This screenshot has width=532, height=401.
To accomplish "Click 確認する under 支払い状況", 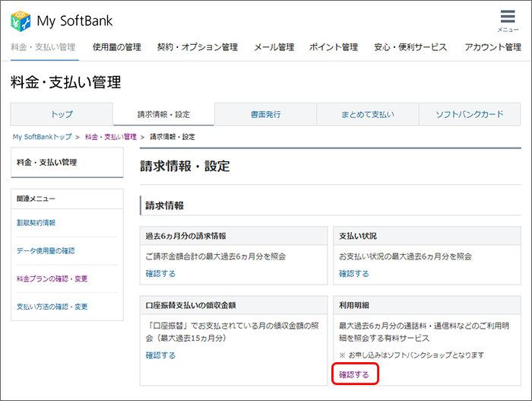I will [x=354, y=273].
